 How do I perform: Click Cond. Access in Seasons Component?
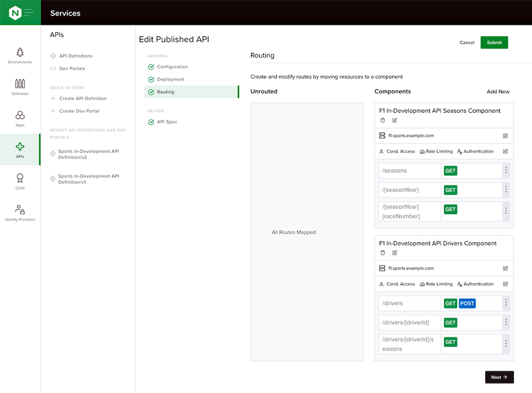click(x=397, y=151)
